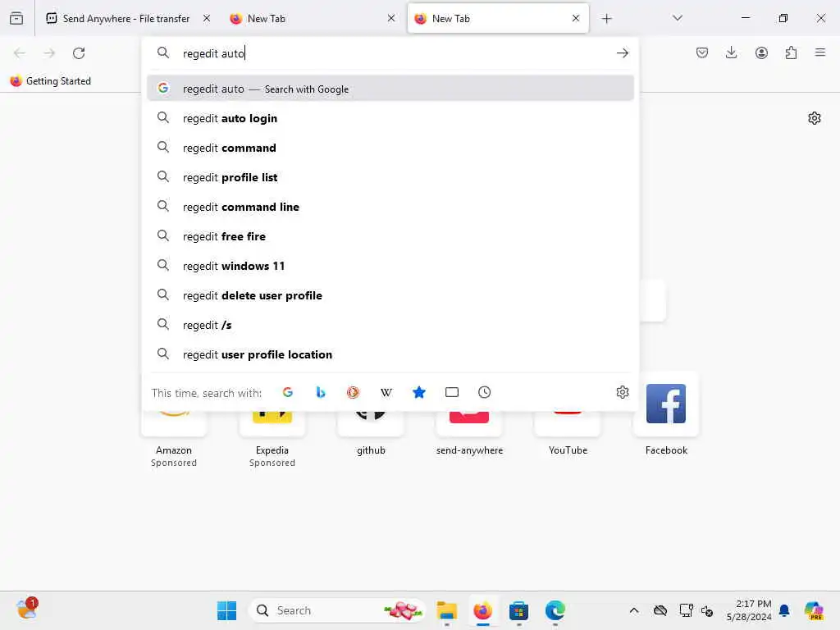The height and width of the screenshot is (630, 840).
Task: Open the Getting Started bookmark
Action: click(51, 81)
